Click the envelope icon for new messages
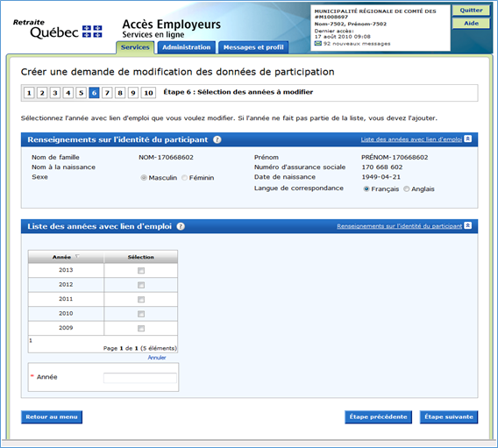The height and width of the screenshot is (448, 498). pyautogui.click(x=318, y=44)
